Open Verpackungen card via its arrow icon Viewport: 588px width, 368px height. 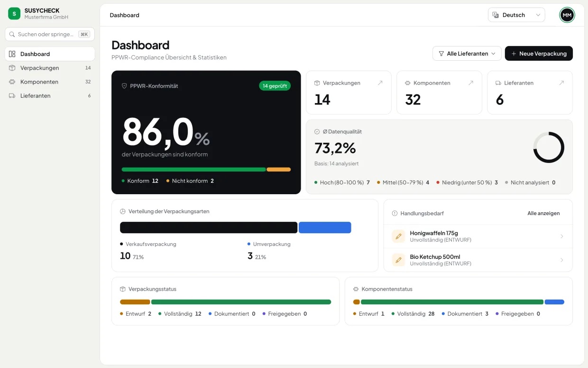(380, 83)
